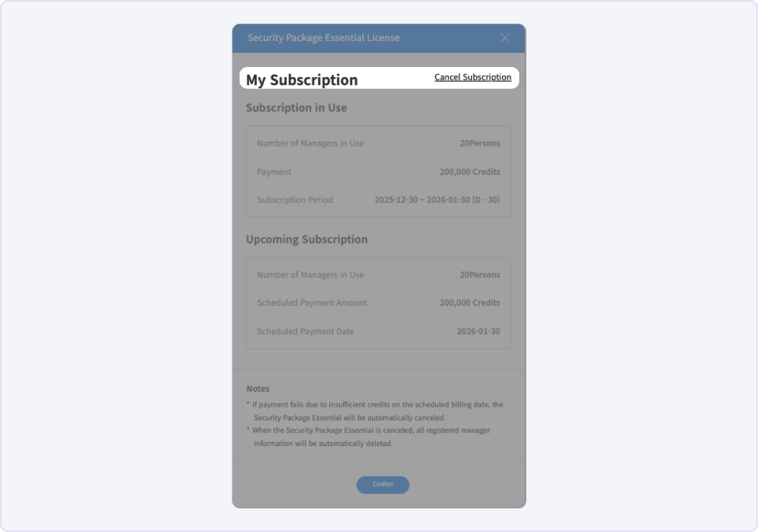Click the dialog title Security Package Essential License

click(323, 38)
